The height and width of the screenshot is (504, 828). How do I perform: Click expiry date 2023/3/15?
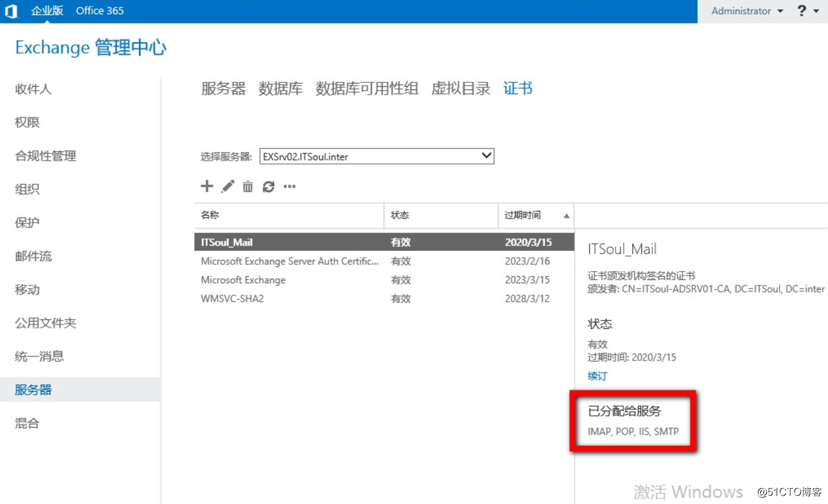point(528,280)
